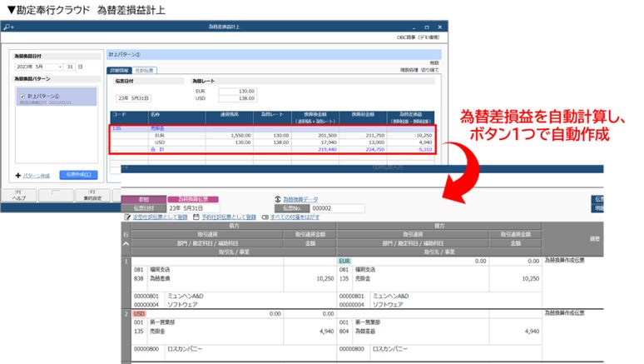Click the 838 為替差損 debit account
The width and height of the screenshot is (644, 364).
(x=152, y=278)
